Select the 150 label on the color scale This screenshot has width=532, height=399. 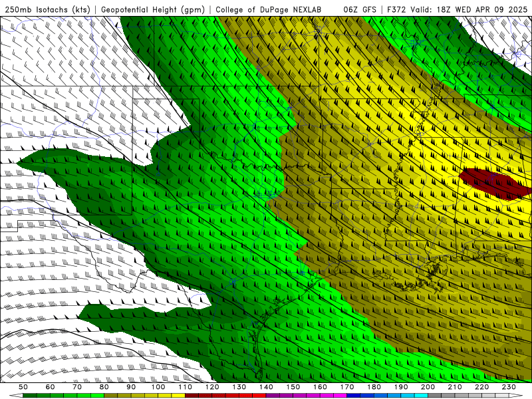click(293, 387)
